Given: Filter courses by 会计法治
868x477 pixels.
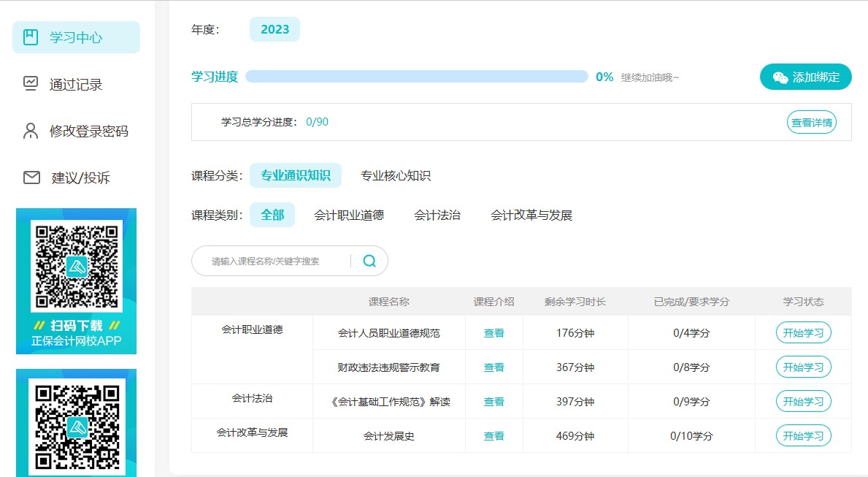Looking at the screenshot, I should click(437, 215).
